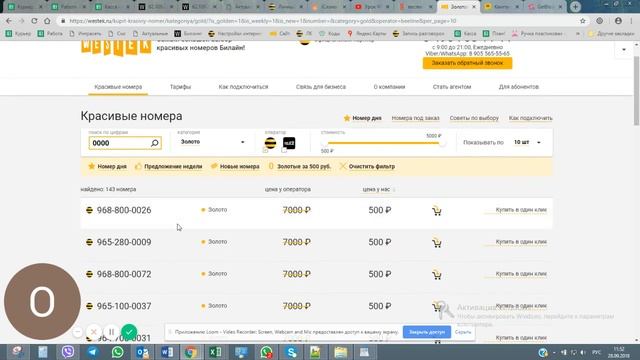Add number 965-280-0009 to cart
This screenshot has height=360, width=640.
click(437, 243)
